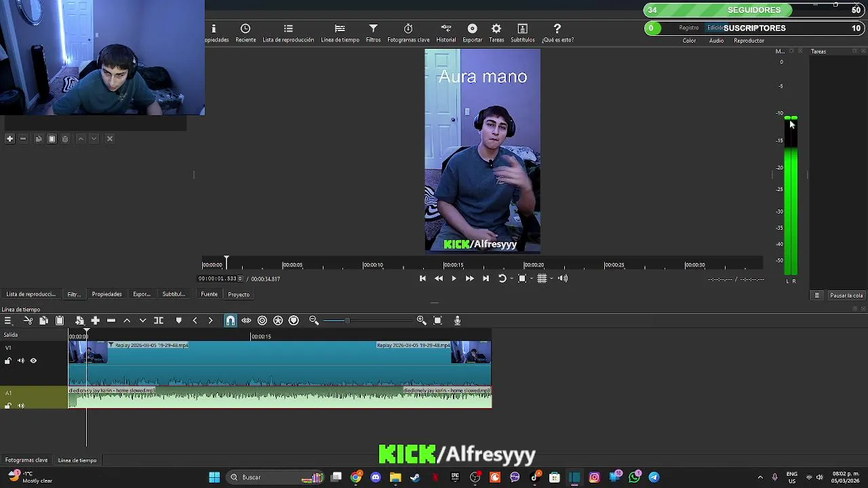Play the preview video
Viewport: 868px width, 488px height.
click(454, 279)
